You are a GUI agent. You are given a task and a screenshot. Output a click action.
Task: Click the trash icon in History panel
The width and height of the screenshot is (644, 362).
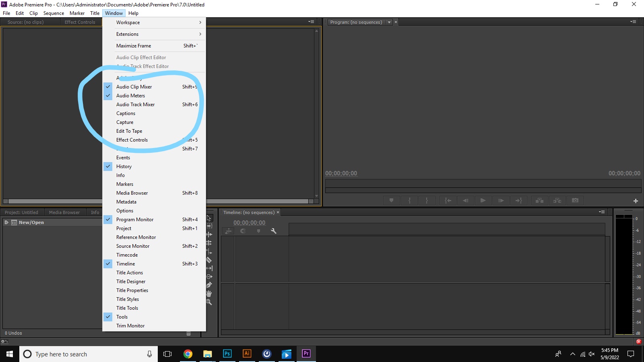pos(189,333)
